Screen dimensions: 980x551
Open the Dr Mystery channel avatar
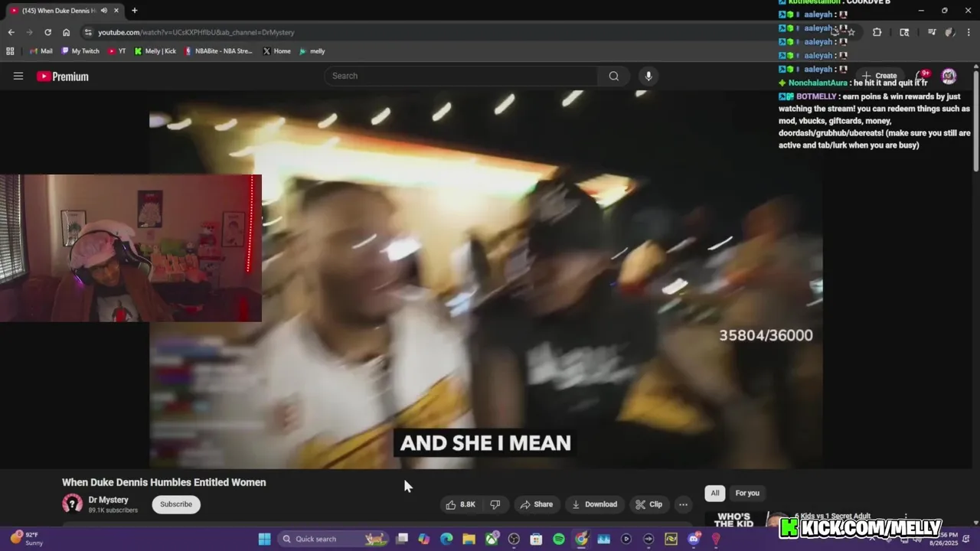(x=72, y=504)
